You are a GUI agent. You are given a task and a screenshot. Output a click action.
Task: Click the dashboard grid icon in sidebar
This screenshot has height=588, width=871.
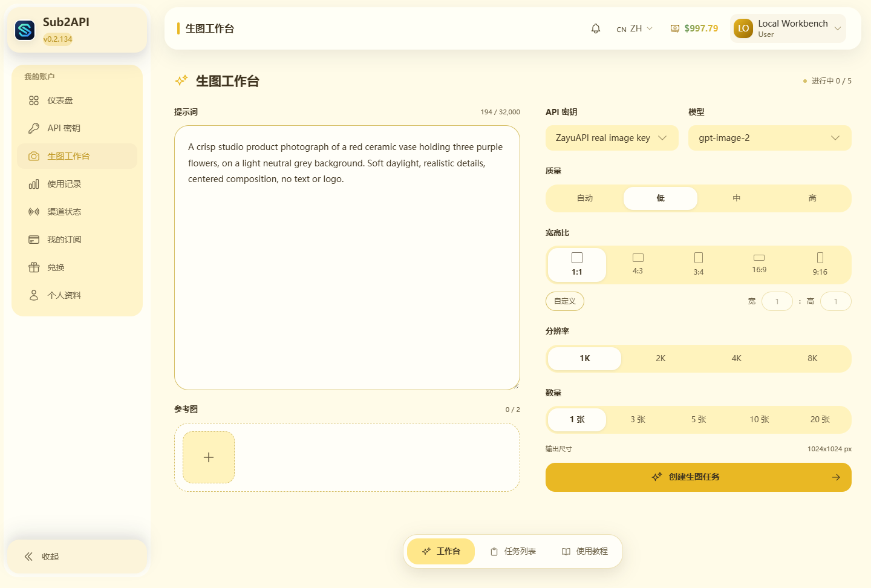(34, 100)
